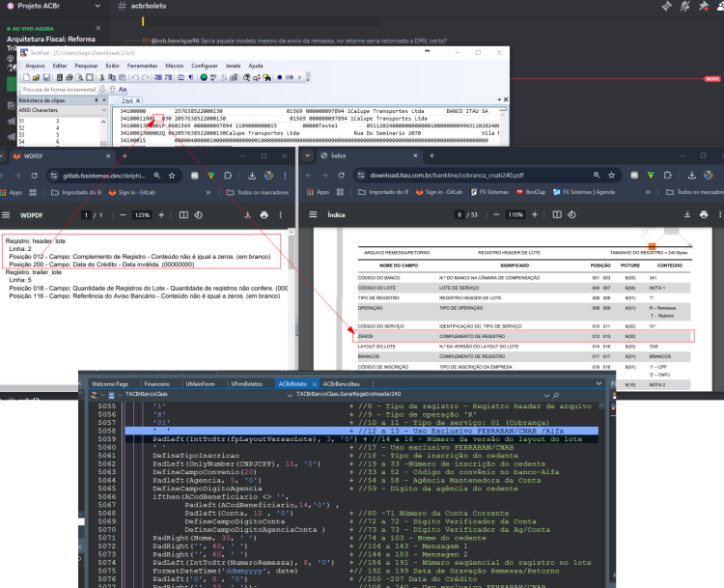Click TextPad incremental search up arrow
Image resolution: width=724 pixels, height=588 pixels.
pyautogui.click(x=112, y=89)
